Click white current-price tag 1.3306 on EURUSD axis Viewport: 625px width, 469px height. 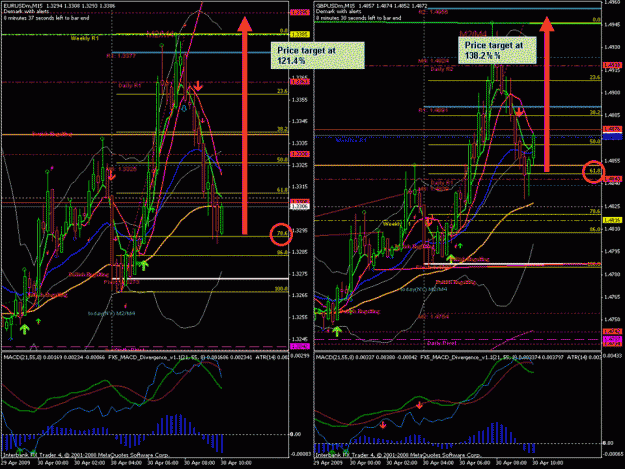click(x=299, y=206)
